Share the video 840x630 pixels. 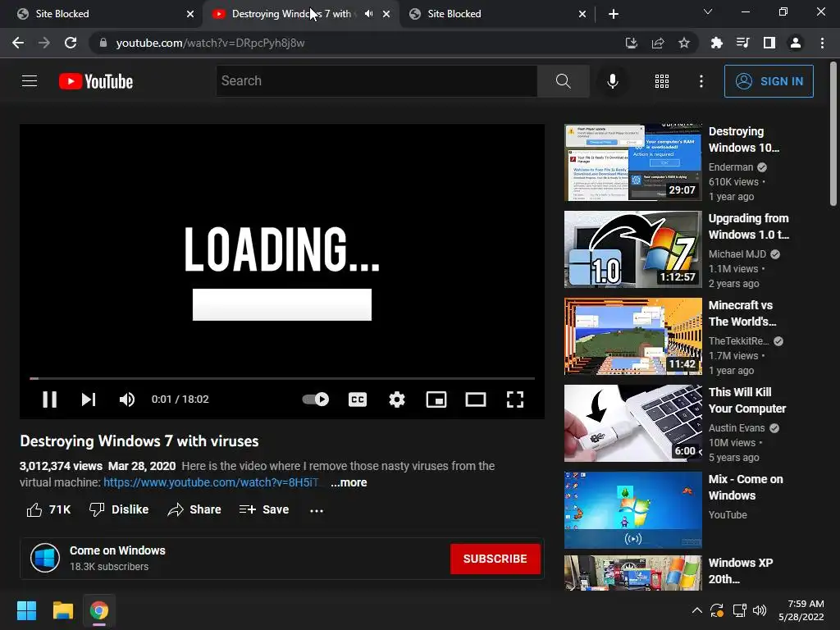(x=194, y=509)
